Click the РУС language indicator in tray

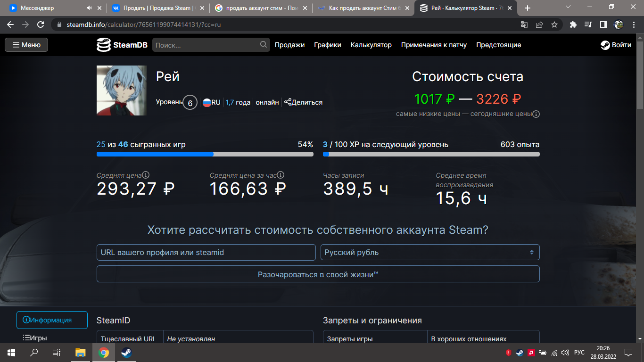coord(579,352)
